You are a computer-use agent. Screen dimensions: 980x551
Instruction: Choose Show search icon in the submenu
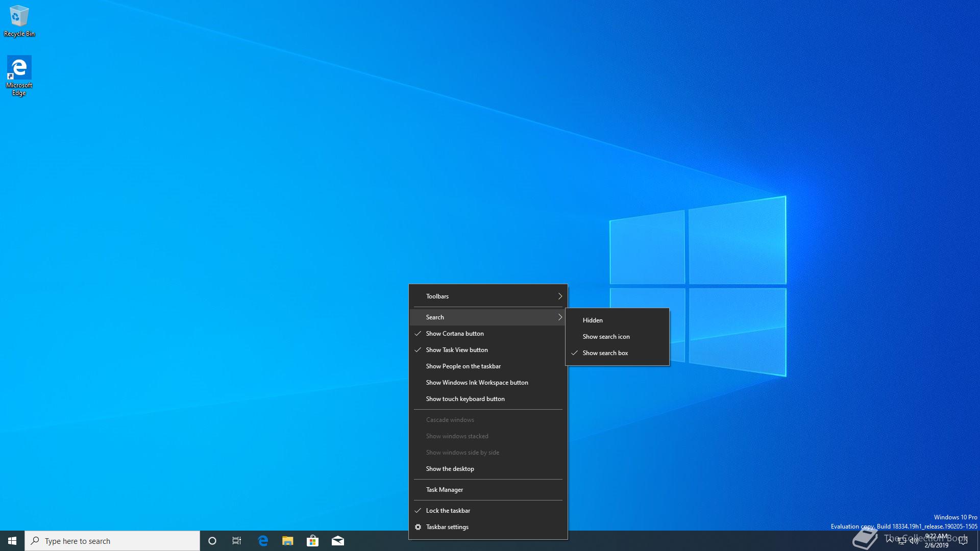[606, 337]
